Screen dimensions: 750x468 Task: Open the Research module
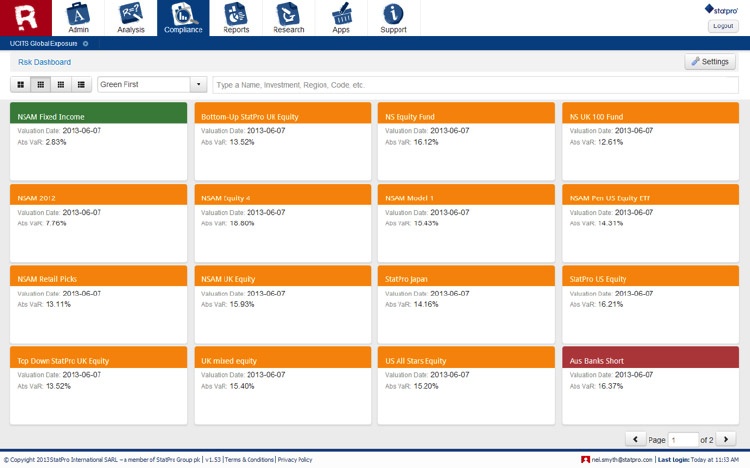point(289,17)
